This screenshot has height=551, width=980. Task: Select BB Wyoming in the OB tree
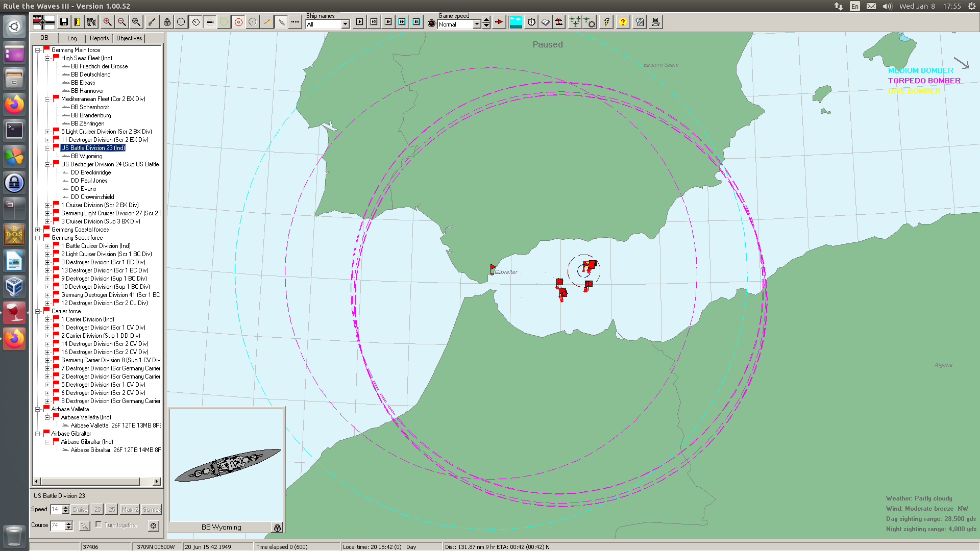[86, 156]
